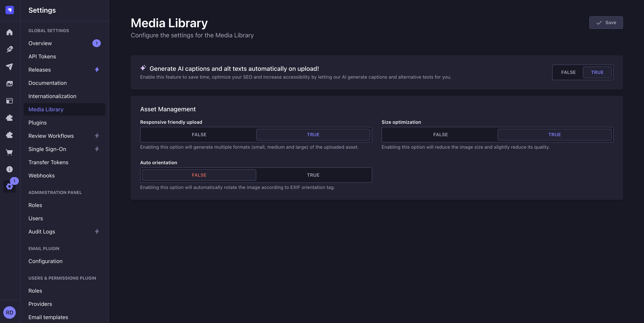
Task: Open the Plugins puzzle-piece icon
Action: (10, 118)
